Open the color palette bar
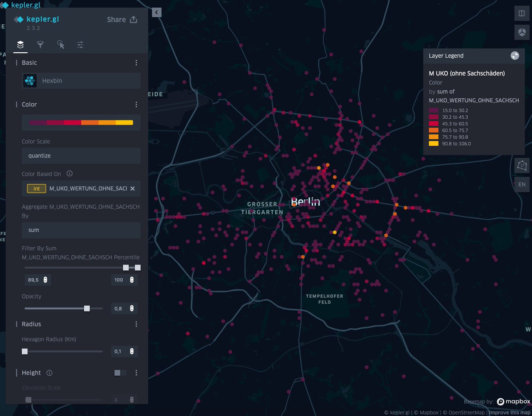This screenshot has height=416, width=532. click(81, 123)
